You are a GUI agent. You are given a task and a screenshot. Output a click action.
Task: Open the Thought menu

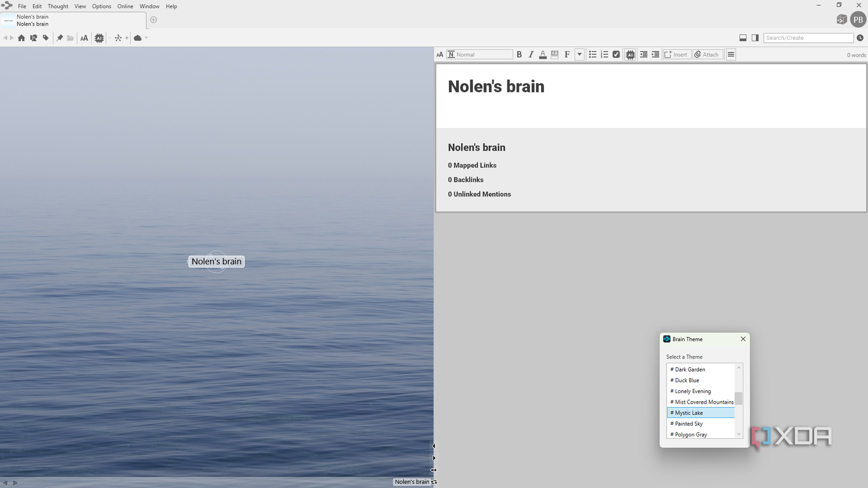click(x=58, y=6)
